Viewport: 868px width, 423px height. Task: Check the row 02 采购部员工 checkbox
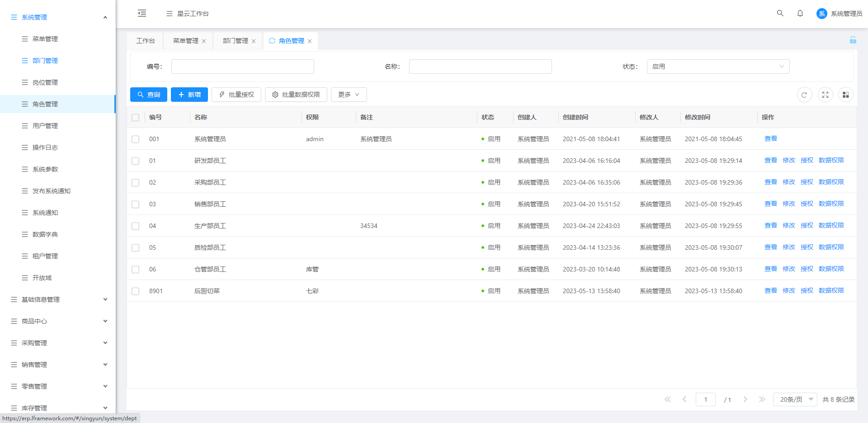[x=135, y=183]
